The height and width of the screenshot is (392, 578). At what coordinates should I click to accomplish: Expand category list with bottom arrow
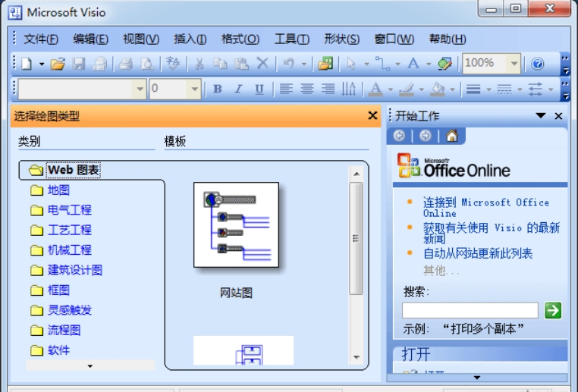click(90, 365)
